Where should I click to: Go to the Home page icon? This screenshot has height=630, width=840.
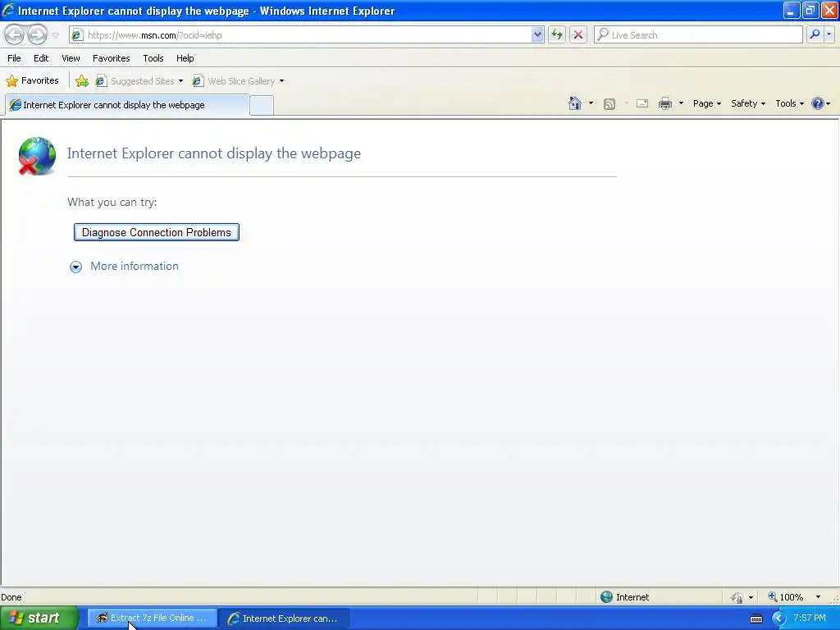(575, 103)
